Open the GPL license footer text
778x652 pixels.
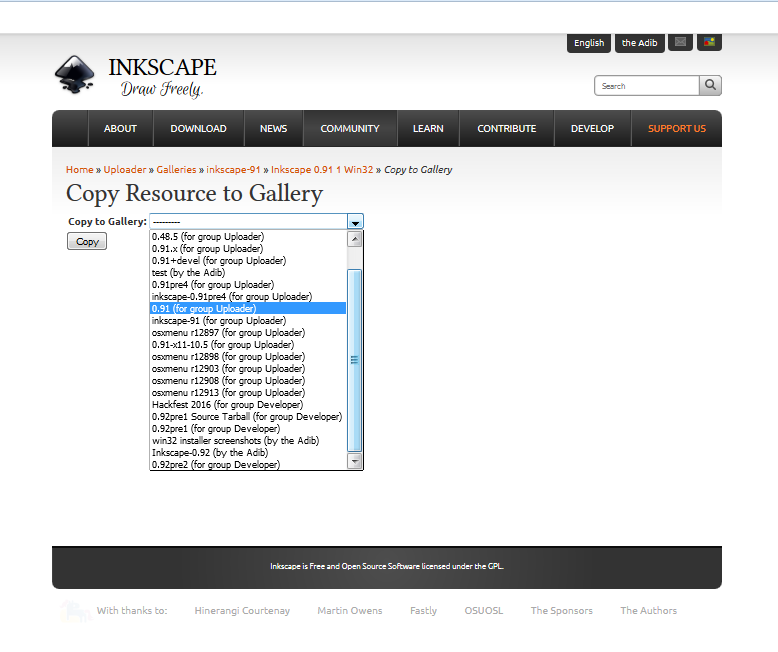pyautogui.click(x=387, y=566)
